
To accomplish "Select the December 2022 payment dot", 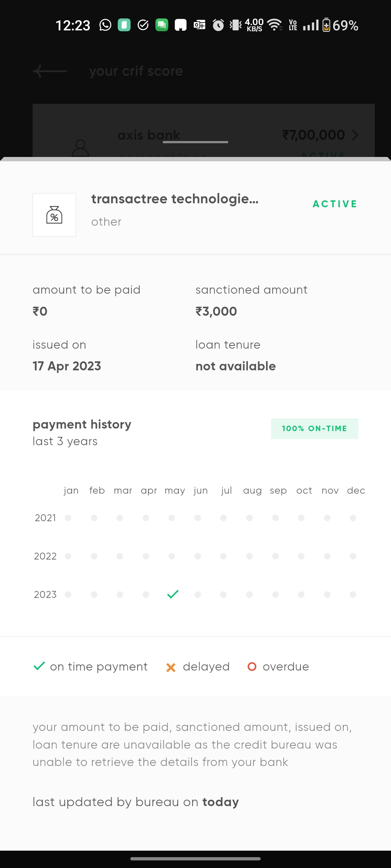I will (x=353, y=556).
